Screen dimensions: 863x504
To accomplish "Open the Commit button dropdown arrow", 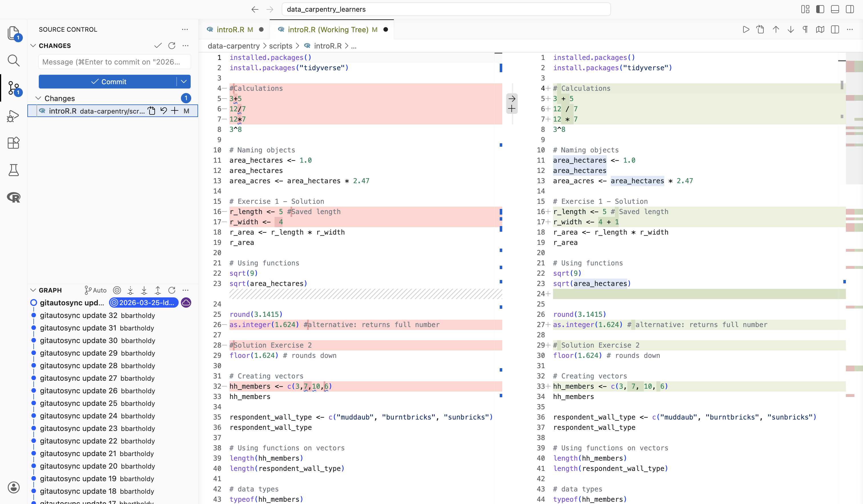I will pyautogui.click(x=184, y=82).
